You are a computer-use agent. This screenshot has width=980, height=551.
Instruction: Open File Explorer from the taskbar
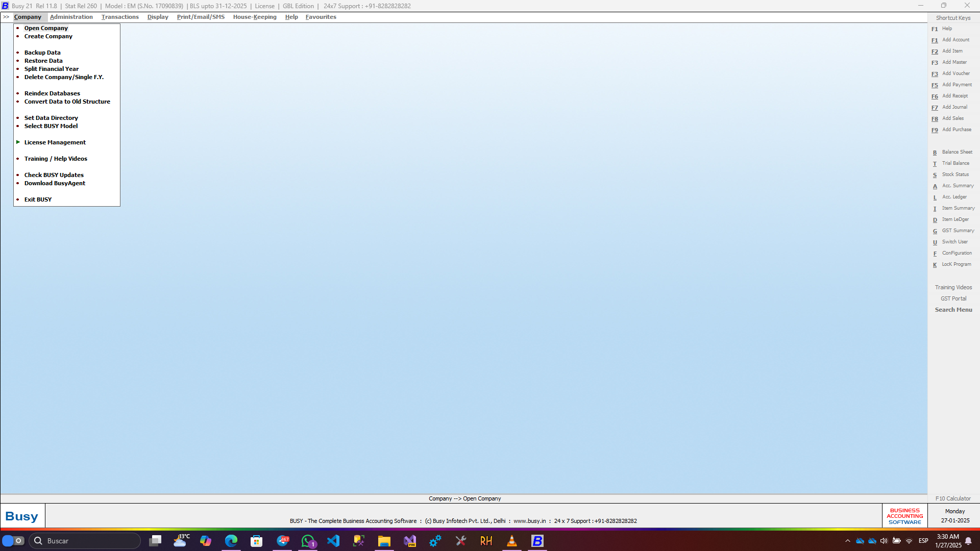point(384,541)
